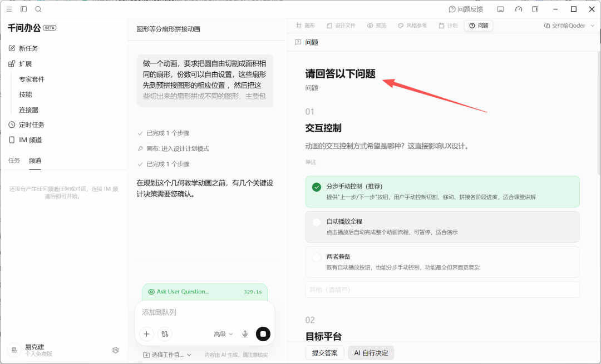Click the plus attachment button
This screenshot has width=601, height=364.
pos(146,334)
